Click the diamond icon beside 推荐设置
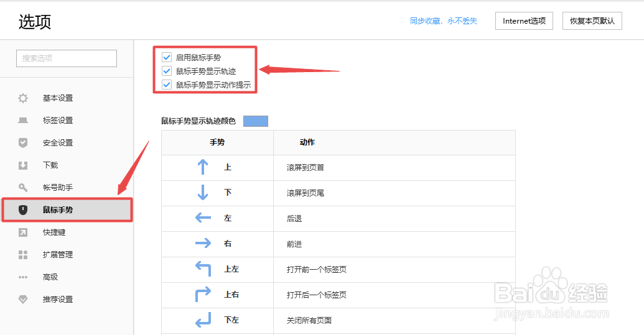The width and height of the screenshot is (644, 335). coord(23,300)
